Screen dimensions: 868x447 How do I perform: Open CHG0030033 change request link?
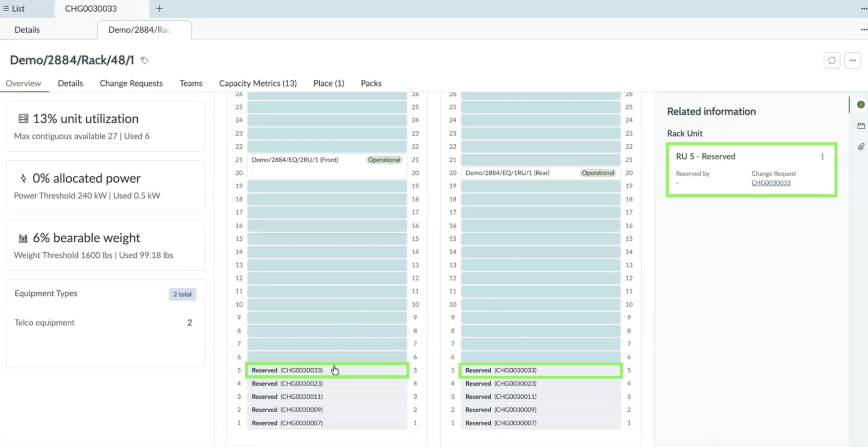click(771, 183)
